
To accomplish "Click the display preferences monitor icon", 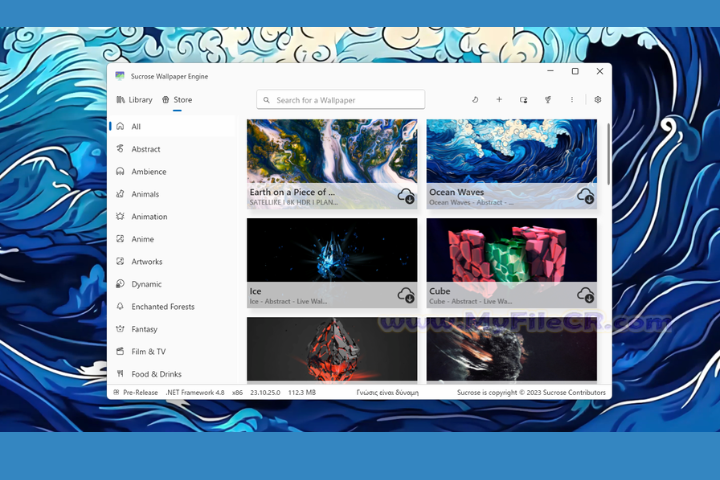I will [x=523, y=100].
